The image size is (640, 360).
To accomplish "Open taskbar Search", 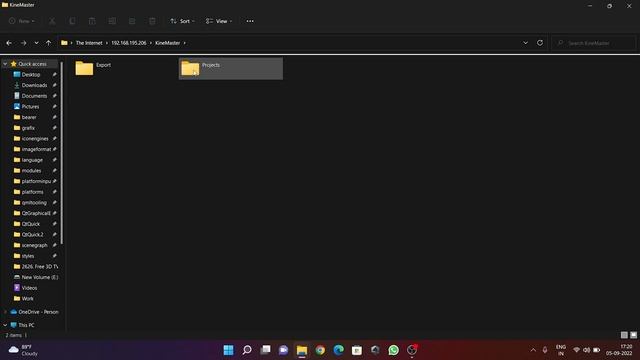I will [x=247, y=350].
